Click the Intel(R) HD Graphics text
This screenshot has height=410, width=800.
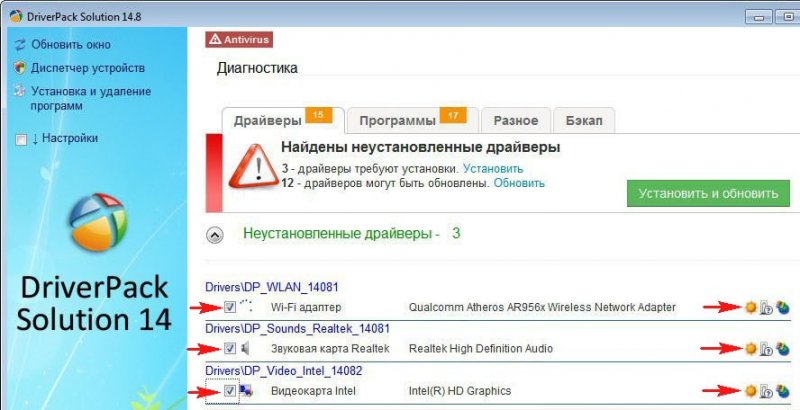tap(460, 391)
